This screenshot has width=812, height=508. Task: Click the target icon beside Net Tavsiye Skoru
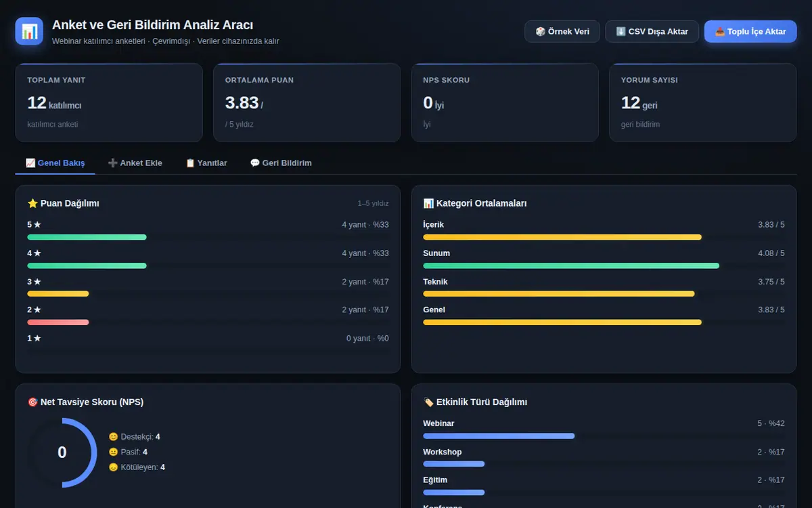coord(32,402)
